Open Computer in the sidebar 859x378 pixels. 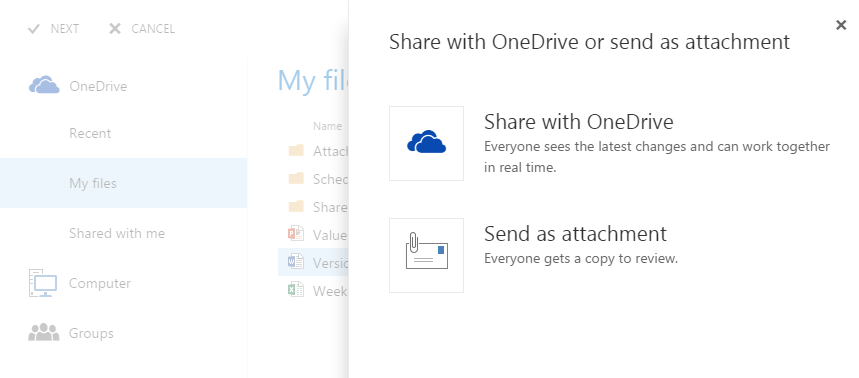coord(100,284)
